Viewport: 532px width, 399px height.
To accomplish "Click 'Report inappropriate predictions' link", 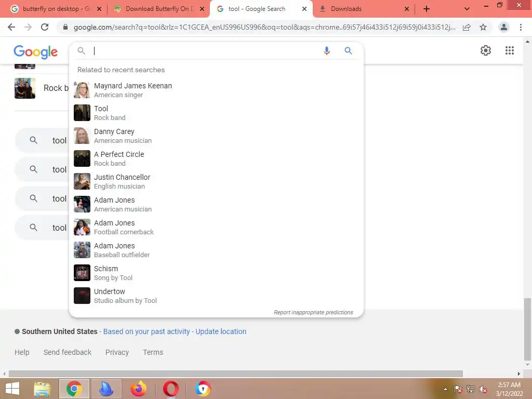I will [313, 312].
